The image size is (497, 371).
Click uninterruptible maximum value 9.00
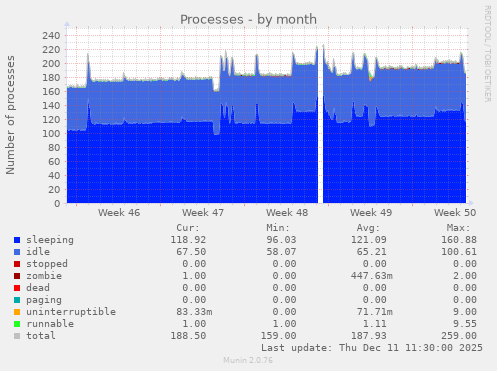pyautogui.click(x=465, y=312)
